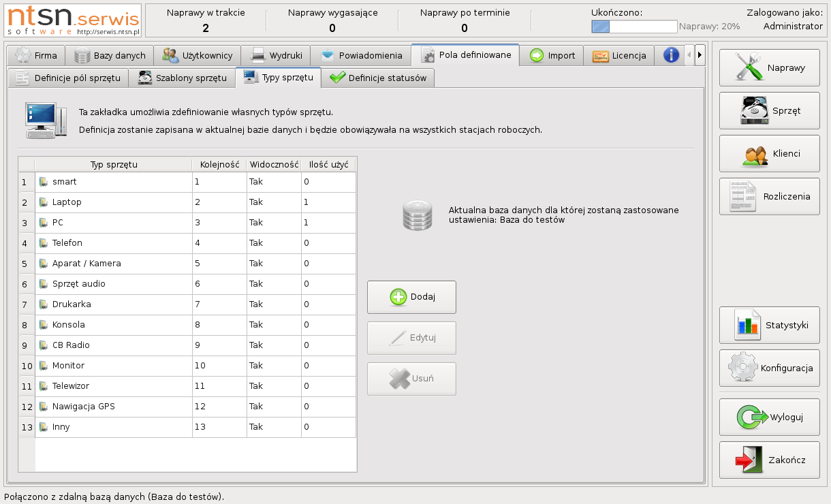Viewport: 831px width, 504px height.
Task: Switch to the Definicje statusów tab
Action: [378, 78]
